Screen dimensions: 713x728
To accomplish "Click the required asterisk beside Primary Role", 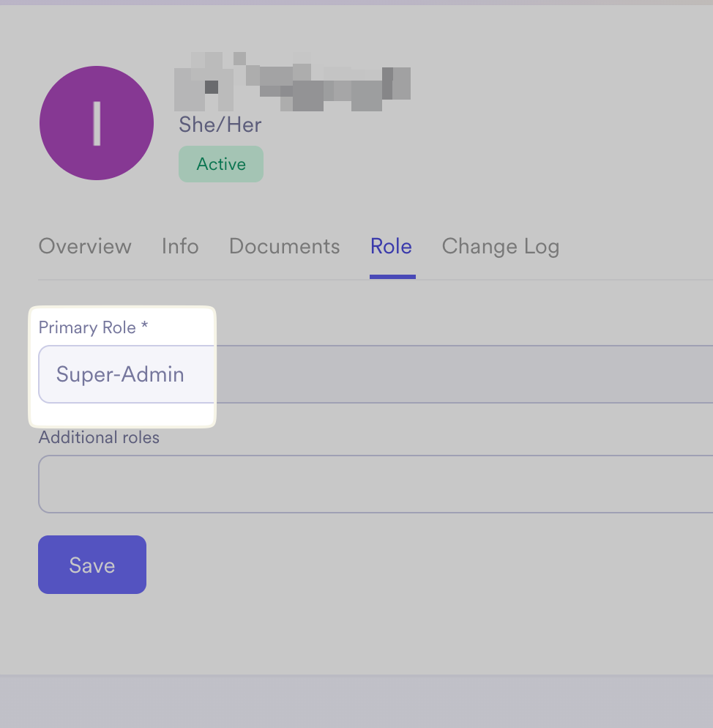I will (145, 327).
